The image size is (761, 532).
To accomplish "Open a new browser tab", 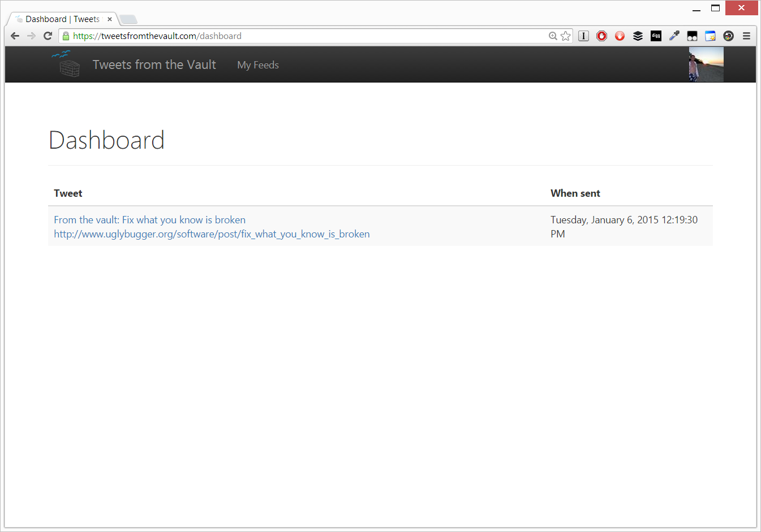I will [x=128, y=20].
